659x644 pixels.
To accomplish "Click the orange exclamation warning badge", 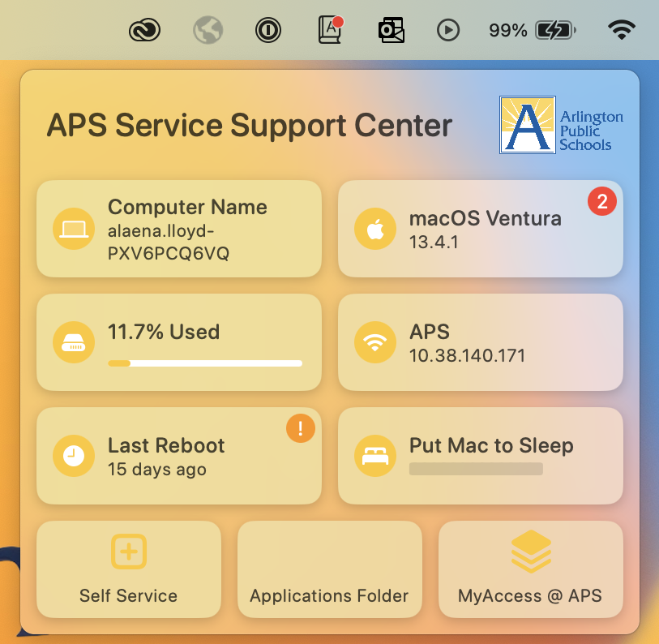I will pyautogui.click(x=301, y=428).
